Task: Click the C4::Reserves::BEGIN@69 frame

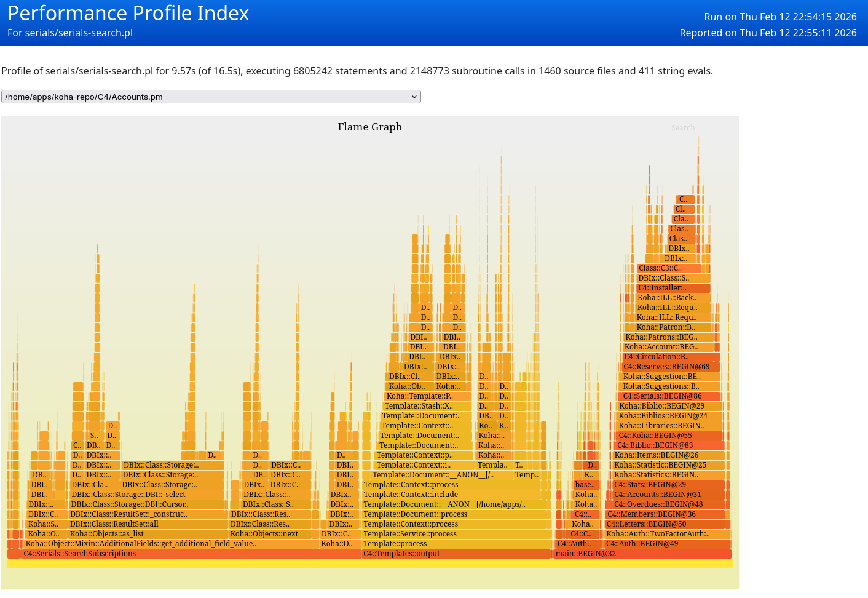Action: 670,367
